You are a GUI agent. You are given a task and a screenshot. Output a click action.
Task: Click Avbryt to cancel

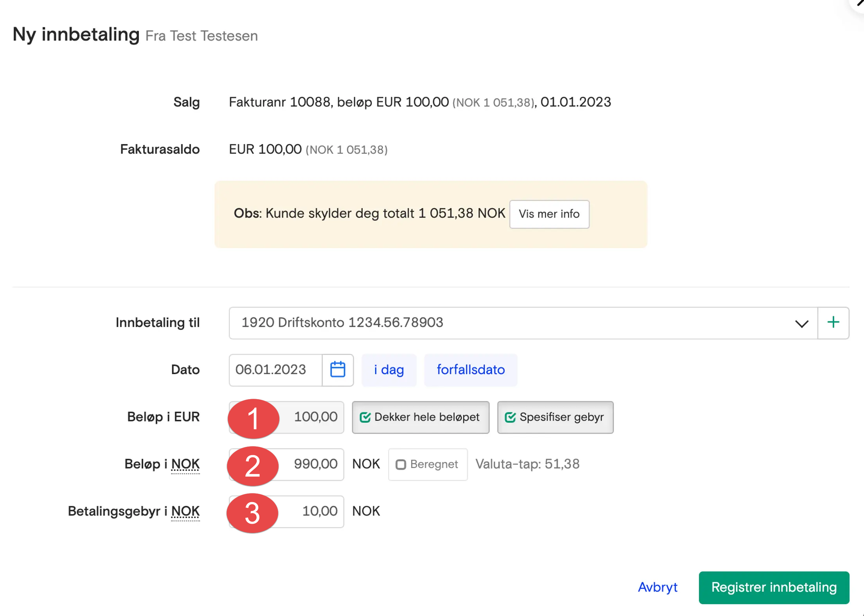657,587
